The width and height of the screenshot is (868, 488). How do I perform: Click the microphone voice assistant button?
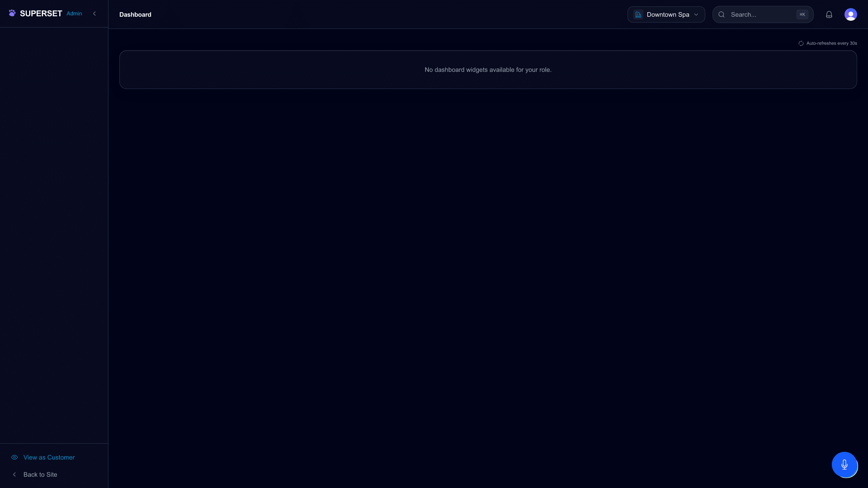tap(844, 465)
